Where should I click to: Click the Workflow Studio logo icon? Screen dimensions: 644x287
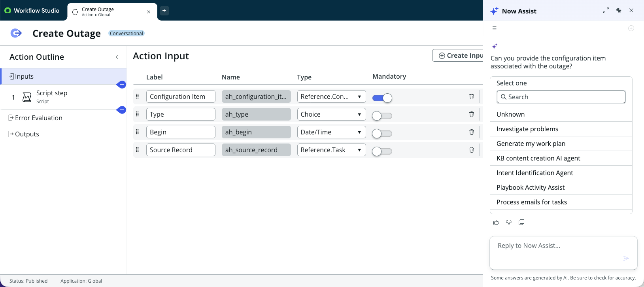pos(8,11)
